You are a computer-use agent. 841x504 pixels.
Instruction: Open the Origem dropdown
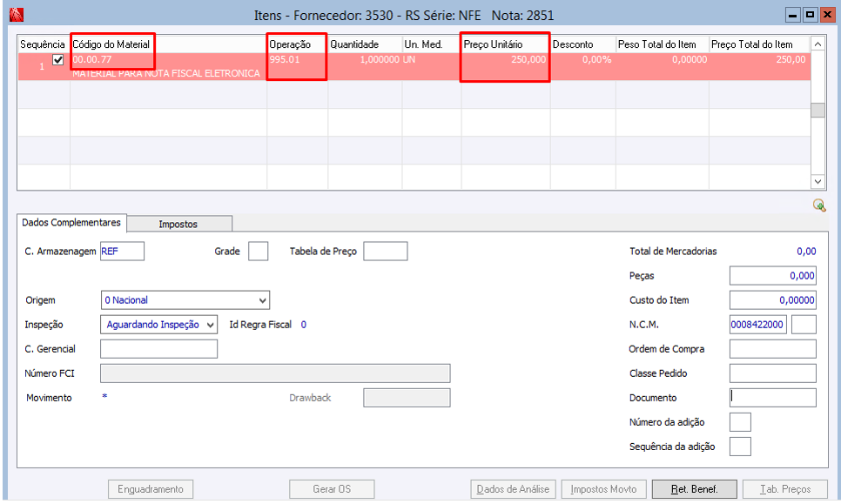185,300
